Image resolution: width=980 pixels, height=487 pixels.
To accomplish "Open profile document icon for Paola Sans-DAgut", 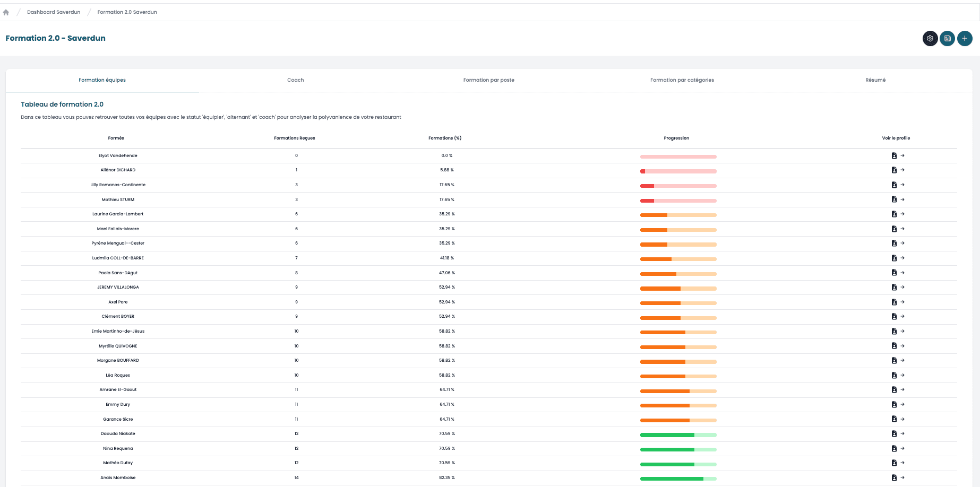I will pyautogui.click(x=894, y=273).
